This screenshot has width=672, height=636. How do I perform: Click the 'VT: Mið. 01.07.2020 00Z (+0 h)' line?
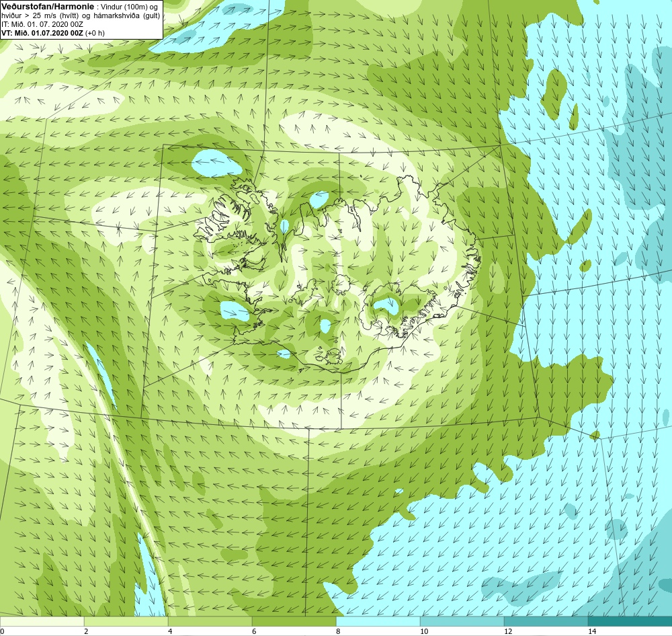coord(52,32)
